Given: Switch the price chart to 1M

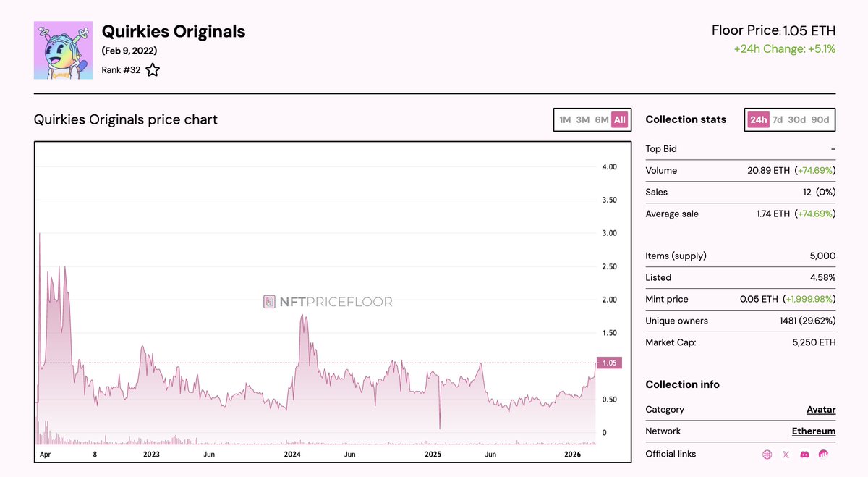Looking at the screenshot, I should pyautogui.click(x=565, y=120).
